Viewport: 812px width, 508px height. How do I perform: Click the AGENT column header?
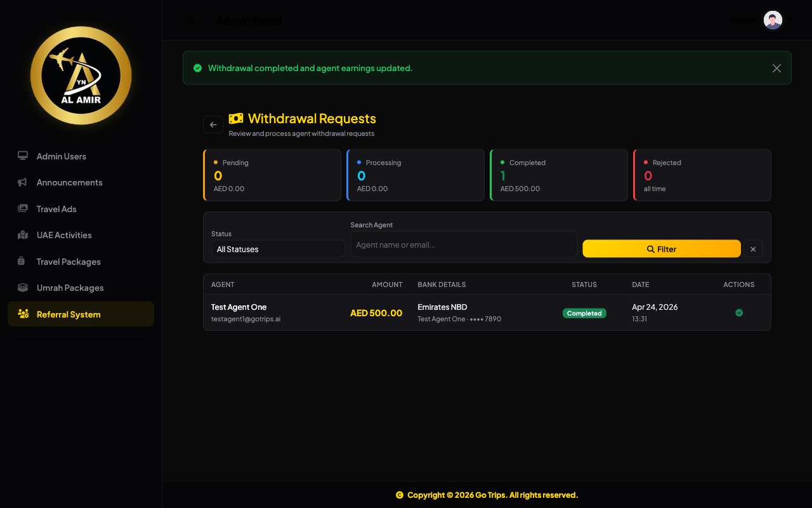coord(223,284)
